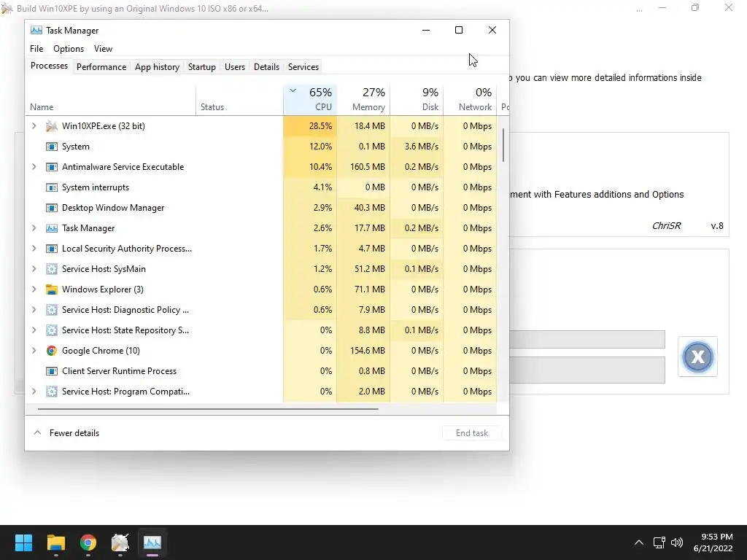The height and width of the screenshot is (560, 747).
Task: Collapse view with Fewer details
Action: 66,433
